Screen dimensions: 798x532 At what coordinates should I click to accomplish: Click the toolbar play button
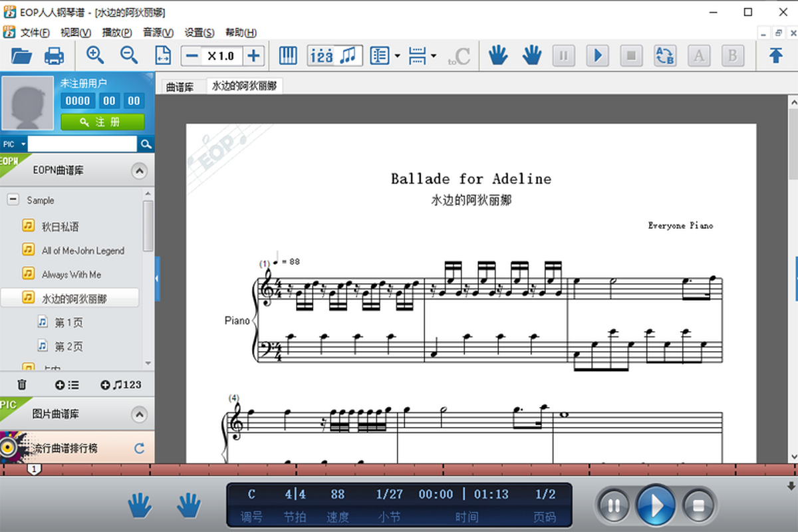coord(598,56)
